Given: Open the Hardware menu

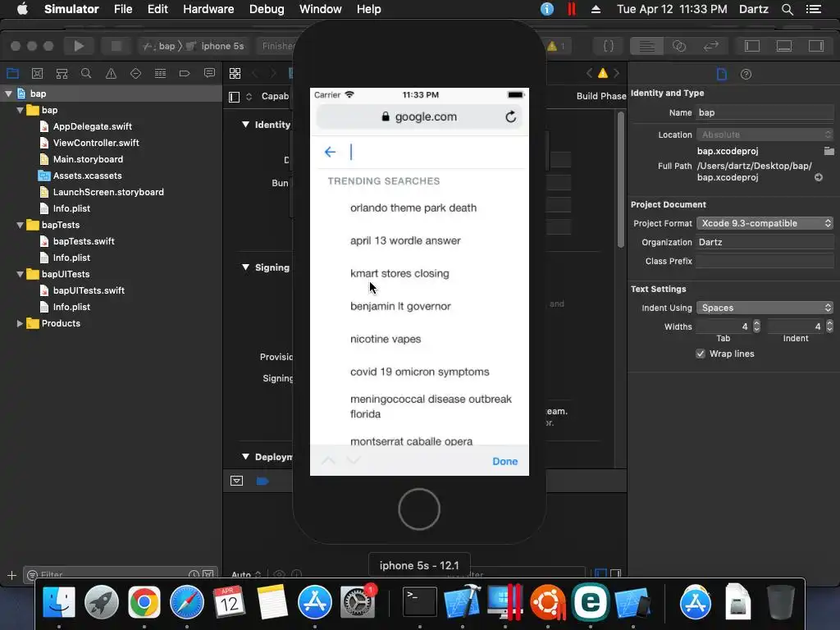Looking at the screenshot, I should pos(208,9).
